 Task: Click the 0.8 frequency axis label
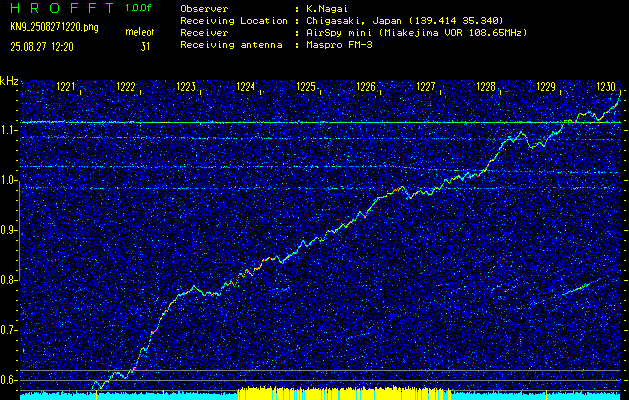8,280
